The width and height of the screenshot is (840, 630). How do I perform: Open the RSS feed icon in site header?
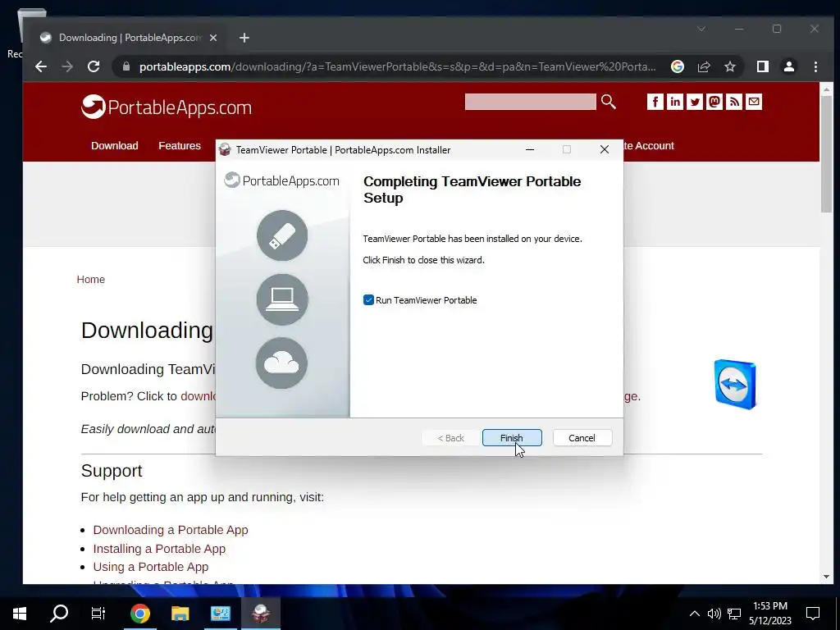734,102
